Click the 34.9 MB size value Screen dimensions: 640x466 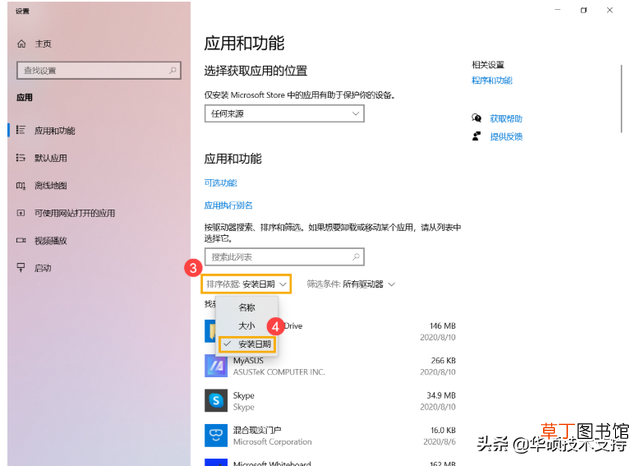pyautogui.click(x=441, y=395)
